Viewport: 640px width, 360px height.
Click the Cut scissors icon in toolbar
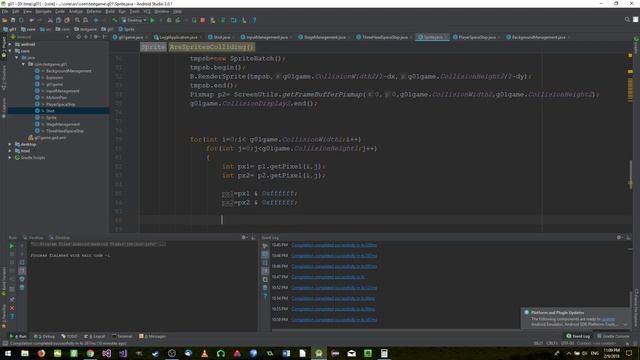pos(50,20)
